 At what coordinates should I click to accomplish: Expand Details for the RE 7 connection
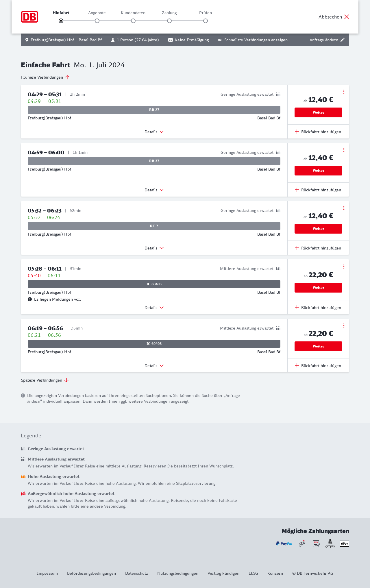pos(154,248)
